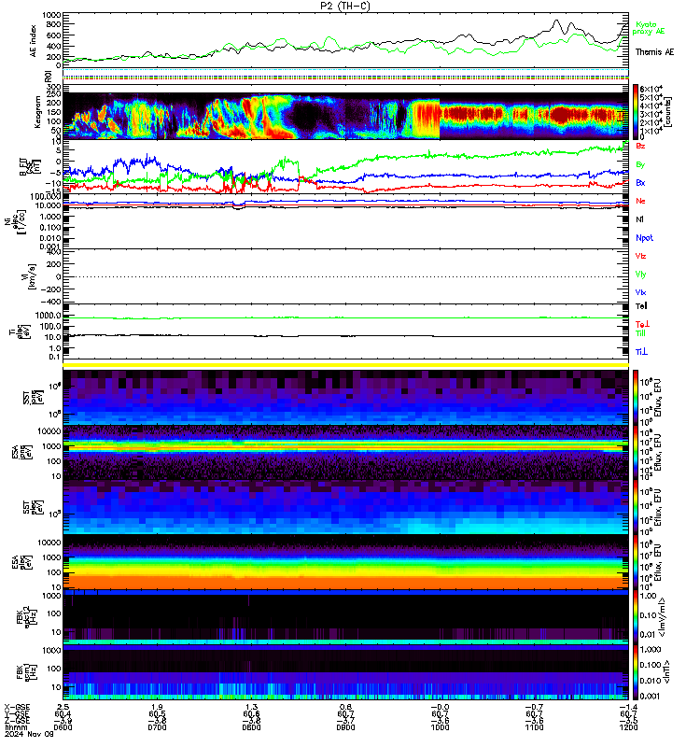700x747 pixels.
Task: Select the green Kyoto proxy AE legend label
Action: [x=648, y=28]
